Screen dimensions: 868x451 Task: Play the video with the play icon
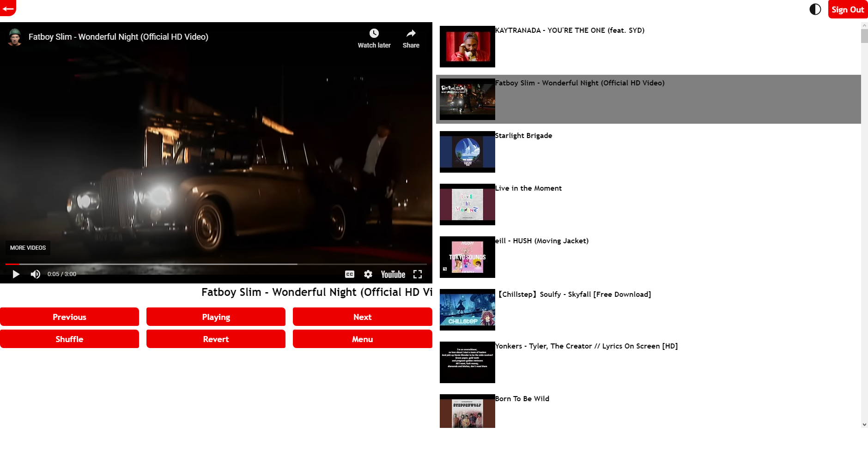point(16,274)
